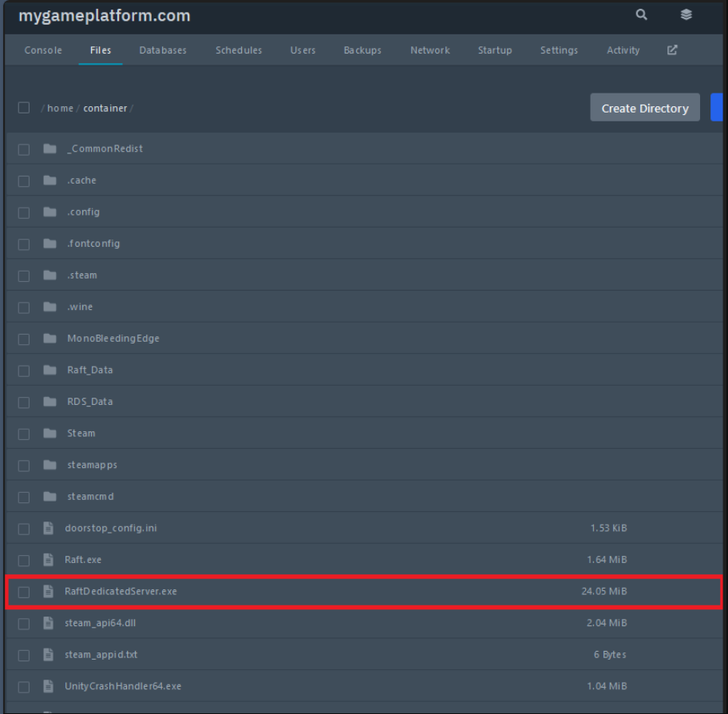728x714 pixels.
Task: Click the mygameplatform.com site title
Action: (x=105, y=15)
